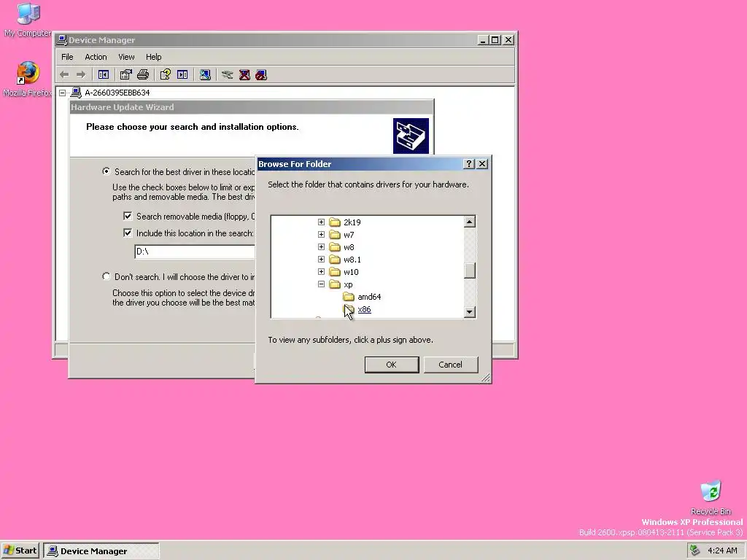Select the xp folder label
Image resolution: width=747 pixels, height=560 pixels.
tap(348, 284)
